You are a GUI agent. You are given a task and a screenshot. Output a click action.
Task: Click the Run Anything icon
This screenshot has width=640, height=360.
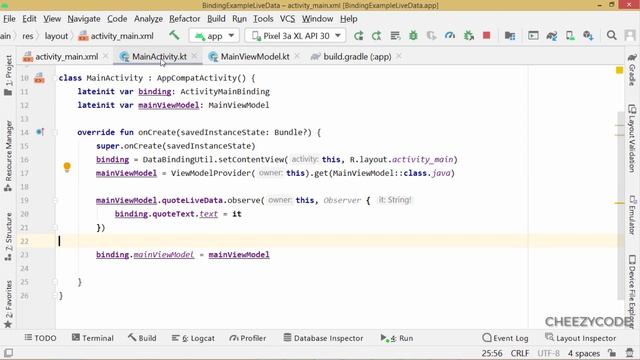point(533,36)
